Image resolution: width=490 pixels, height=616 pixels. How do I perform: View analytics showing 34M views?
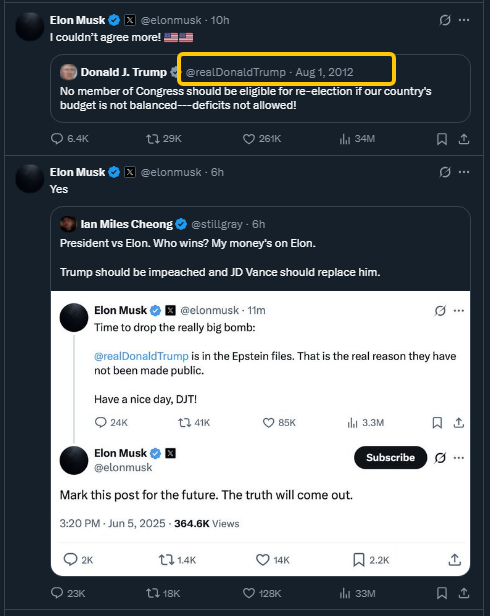[x=357, y=139]
